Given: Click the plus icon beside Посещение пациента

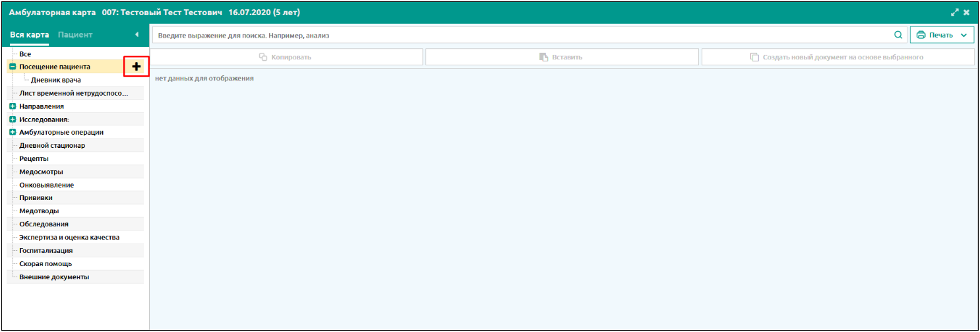Looking at the screenshot, I should [x=137, y=67].
